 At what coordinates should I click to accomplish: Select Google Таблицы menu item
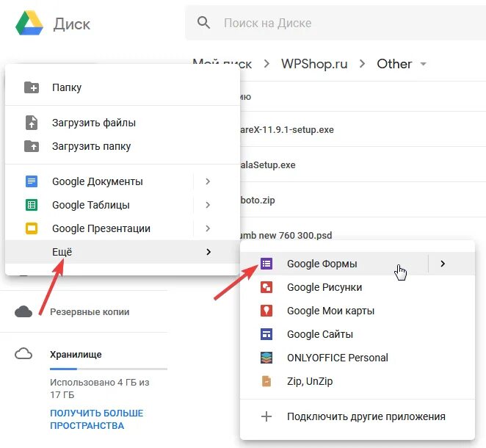(99, 205)
